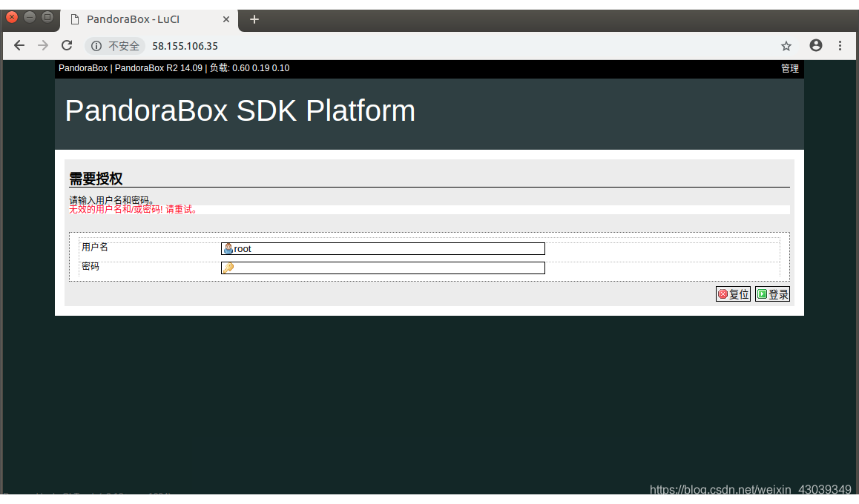Click the 请输入用户名和密码 prompt text

click(x=113, y=200)
